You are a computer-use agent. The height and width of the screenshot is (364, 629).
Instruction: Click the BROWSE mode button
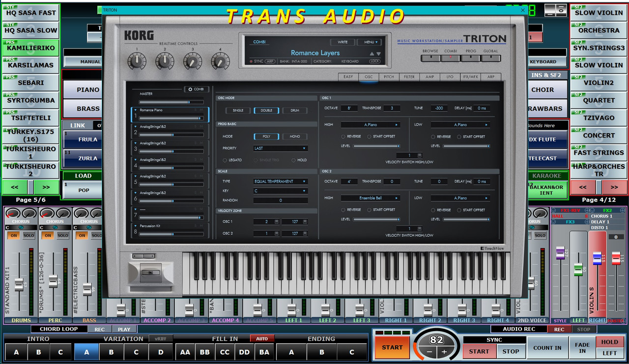[430, 58]
